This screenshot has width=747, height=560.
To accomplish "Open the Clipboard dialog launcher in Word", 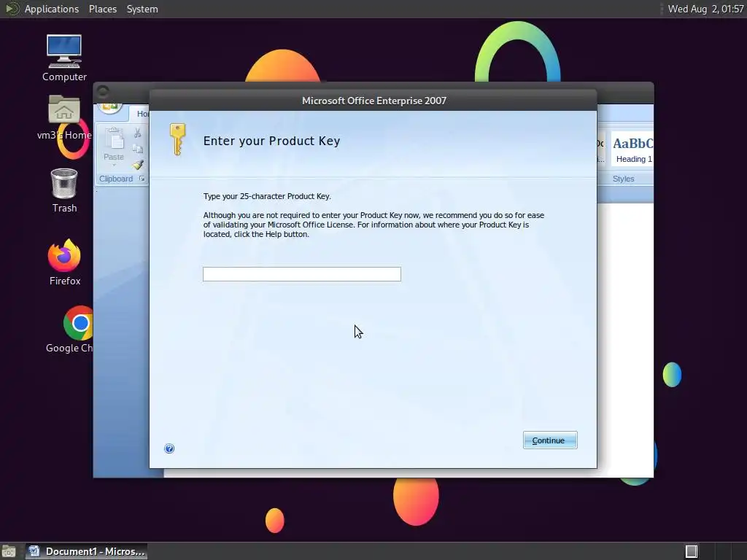I will tap(142, 179).
